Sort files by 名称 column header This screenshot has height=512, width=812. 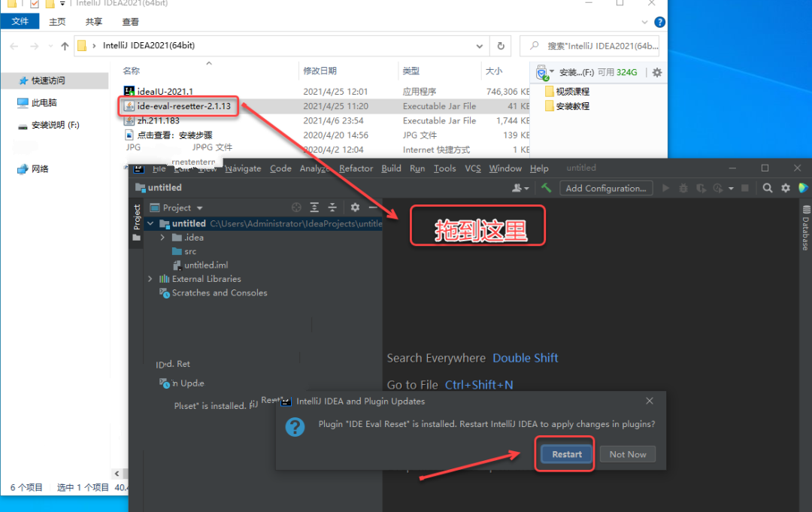point(131,71)
